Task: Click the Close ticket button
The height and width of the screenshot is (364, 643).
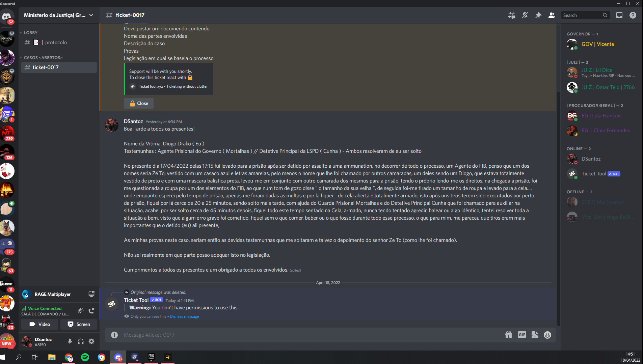Action: 139,103
